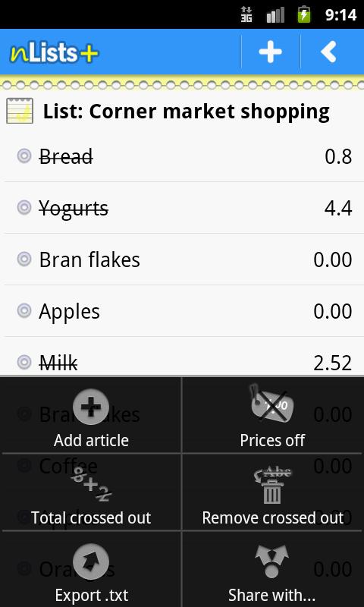
Task: Turn prices off via menu
Action: (x=272, y=415)
